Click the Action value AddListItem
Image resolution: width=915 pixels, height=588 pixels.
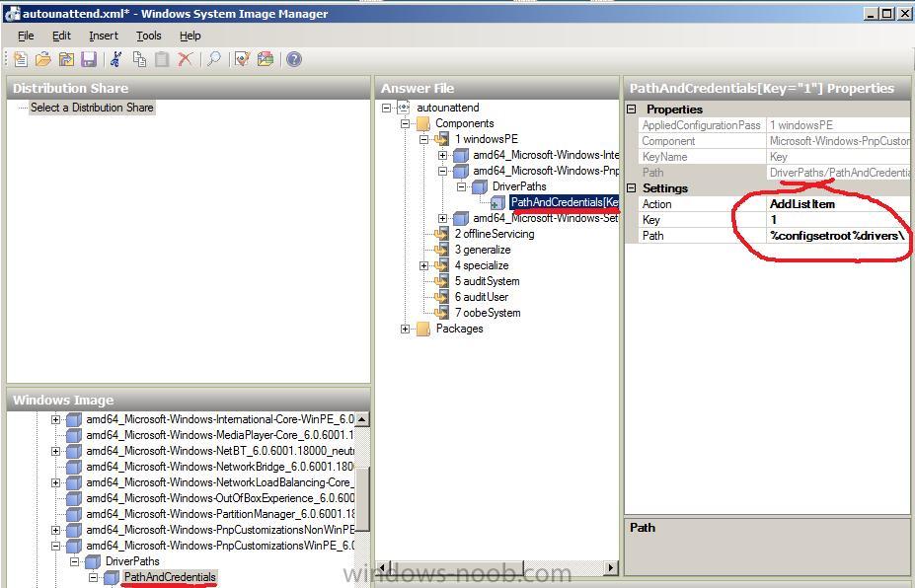click(837, 204)
